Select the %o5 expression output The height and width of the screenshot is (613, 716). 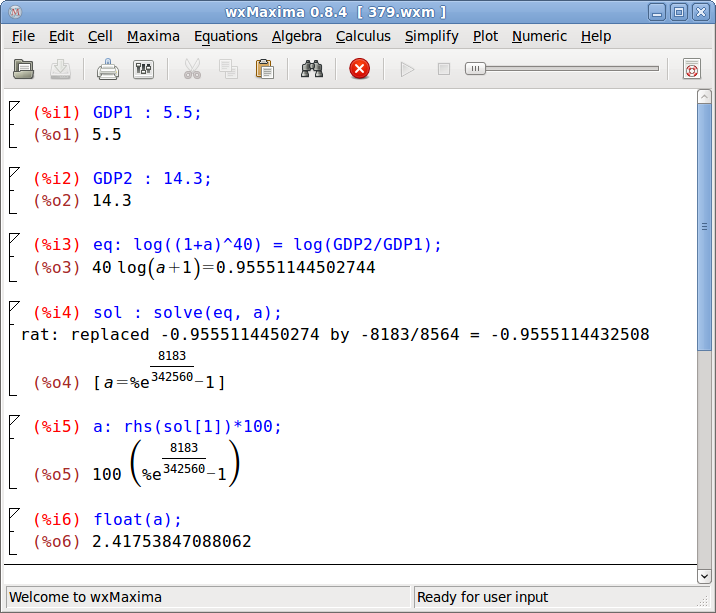point(166,463)
